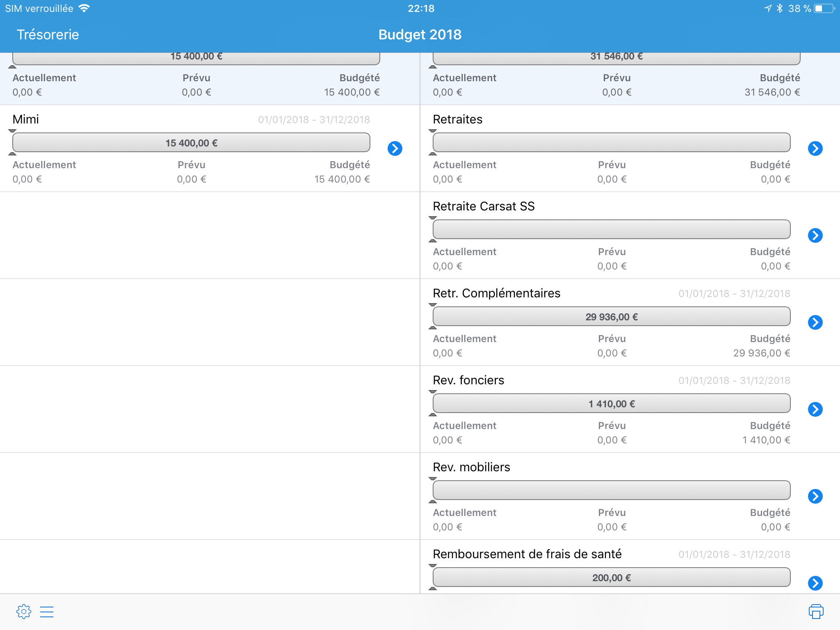Tap the Budget 2018 title
Image resolution: width=840 pixels, height=630 pixels.
click(420, 34)
